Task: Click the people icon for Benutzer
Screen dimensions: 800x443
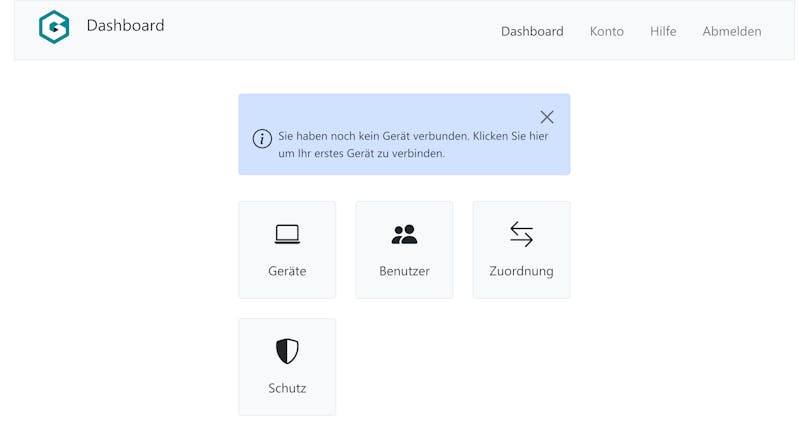Action: [404, 235]
